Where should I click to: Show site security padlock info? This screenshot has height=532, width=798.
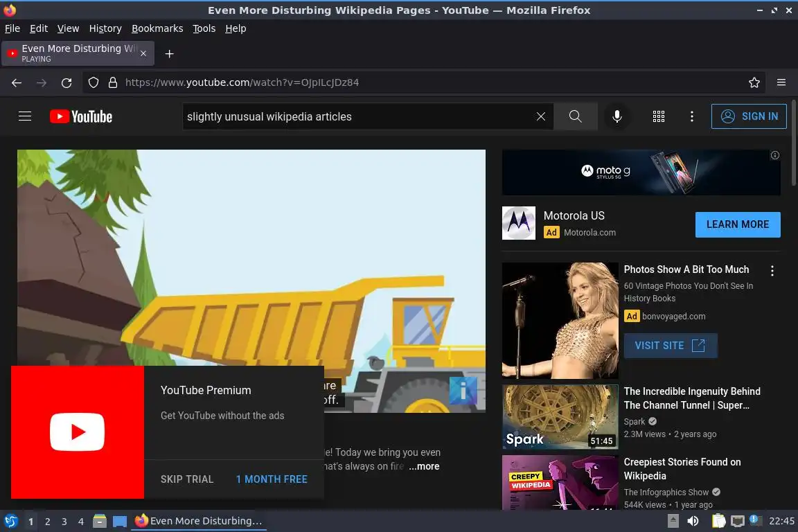click(x=113, y=82)
